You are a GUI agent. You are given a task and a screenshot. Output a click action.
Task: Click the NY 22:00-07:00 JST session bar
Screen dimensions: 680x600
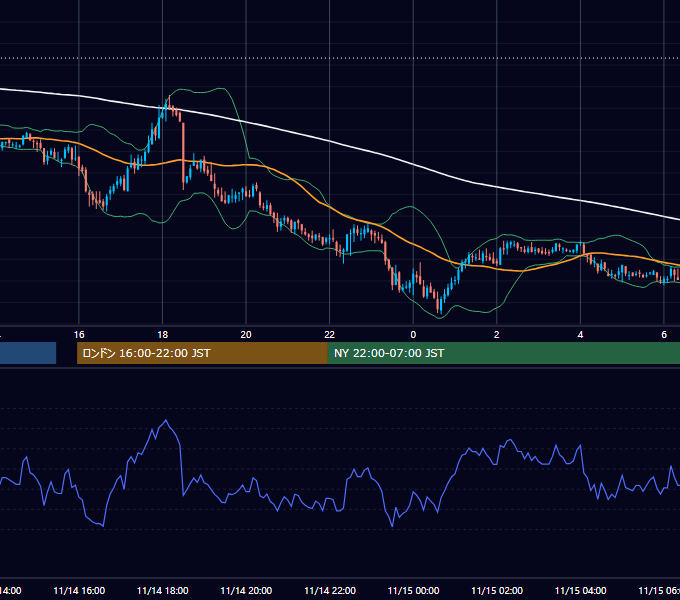(503, 353)
